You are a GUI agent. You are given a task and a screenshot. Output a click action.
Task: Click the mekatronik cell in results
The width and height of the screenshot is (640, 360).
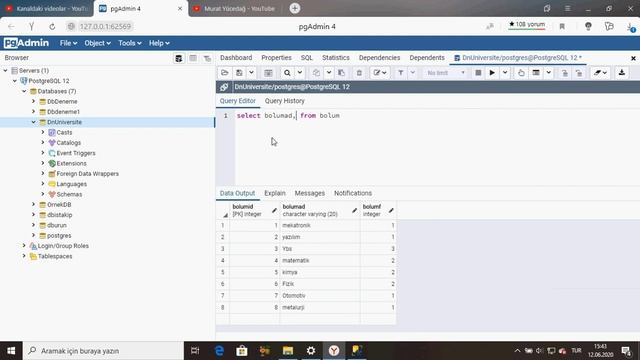point(320,225)
